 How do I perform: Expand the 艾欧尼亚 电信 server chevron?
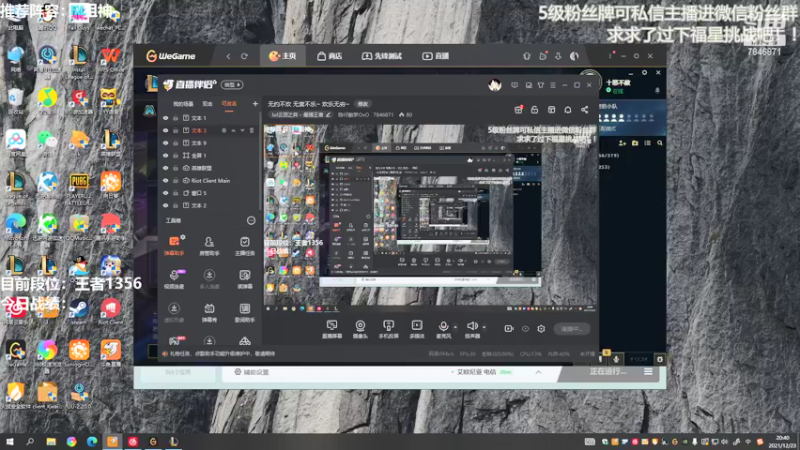[538, 372]
